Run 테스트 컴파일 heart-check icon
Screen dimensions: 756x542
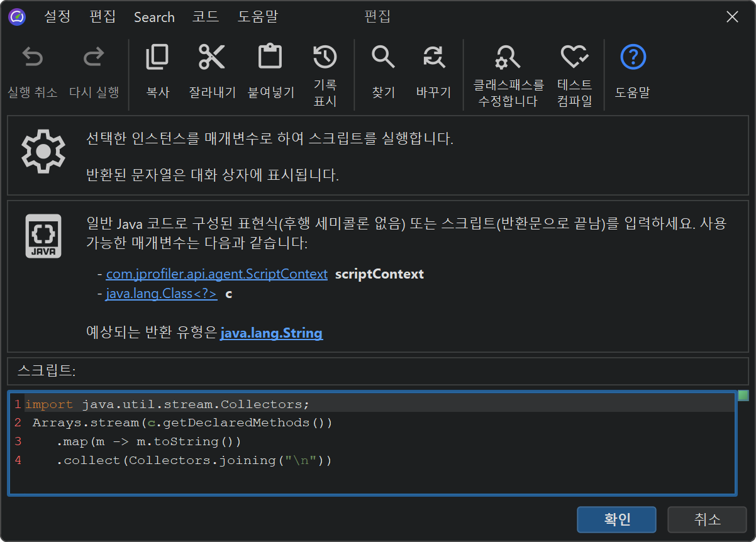574,57
